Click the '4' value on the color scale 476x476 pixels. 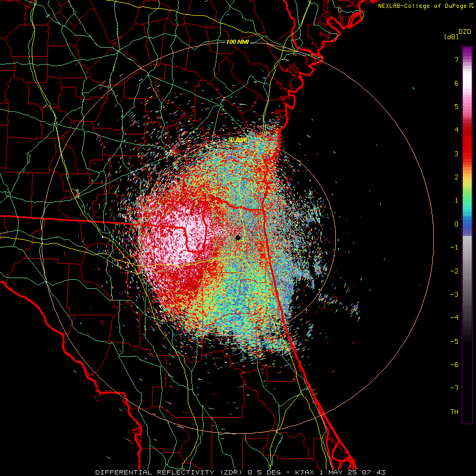[x=456, y=130]
